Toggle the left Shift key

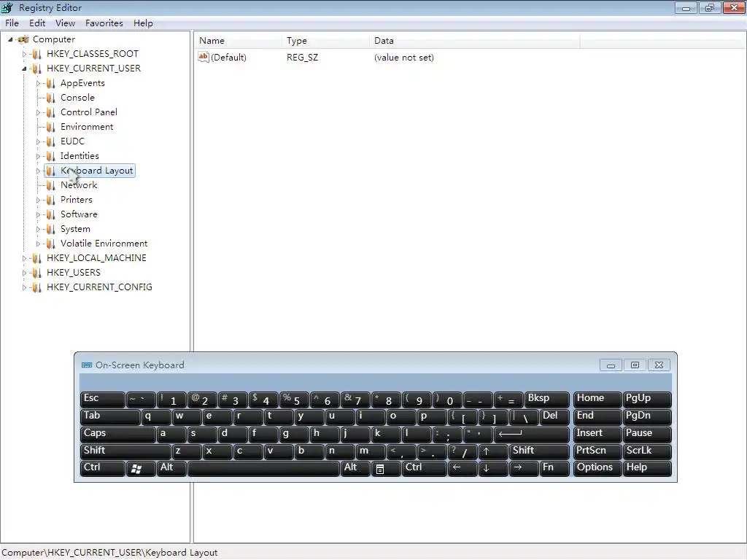tap(125, 451)
